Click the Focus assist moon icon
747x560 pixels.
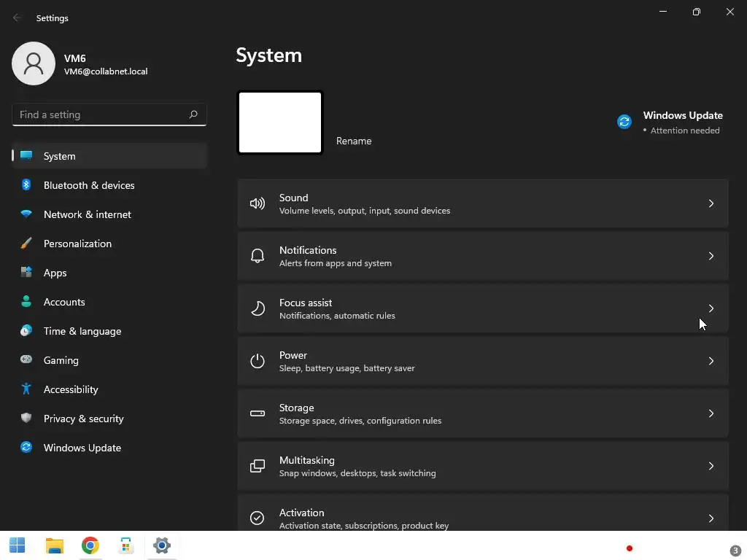(x=258, y=308)
